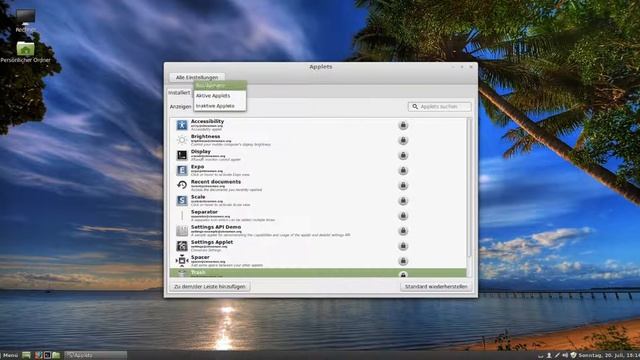Click the Spacer applet icon
The height and width of the screenshot is (360, 640).
[182, 260]
